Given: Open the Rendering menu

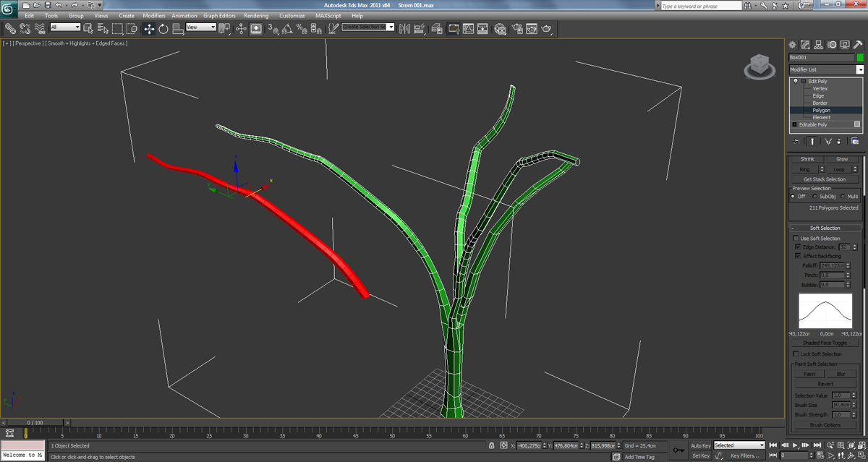Looking at the screenshot, I should point(256,15).
